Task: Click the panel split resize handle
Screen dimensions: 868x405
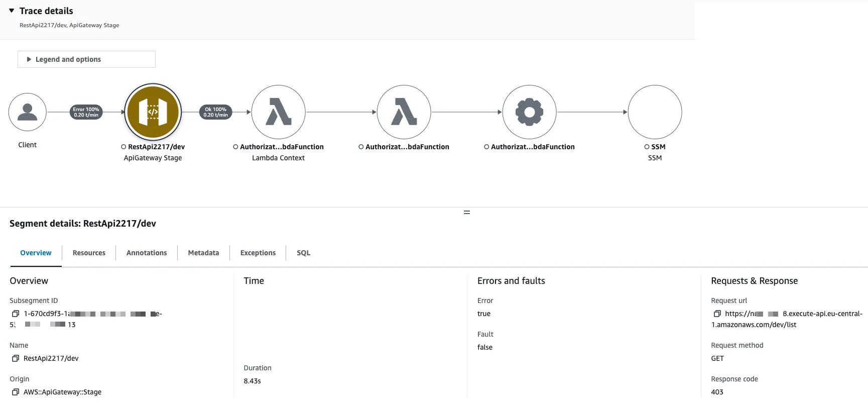Action: [467, 213]
